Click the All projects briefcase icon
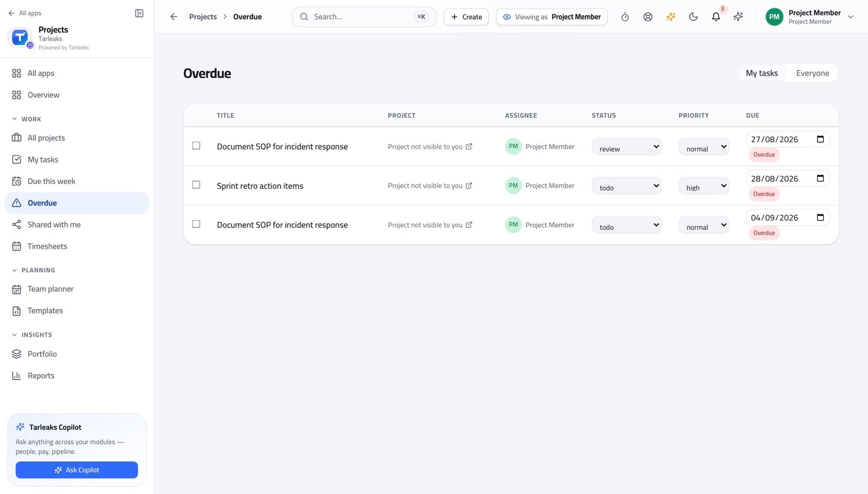 click(17, 138)
